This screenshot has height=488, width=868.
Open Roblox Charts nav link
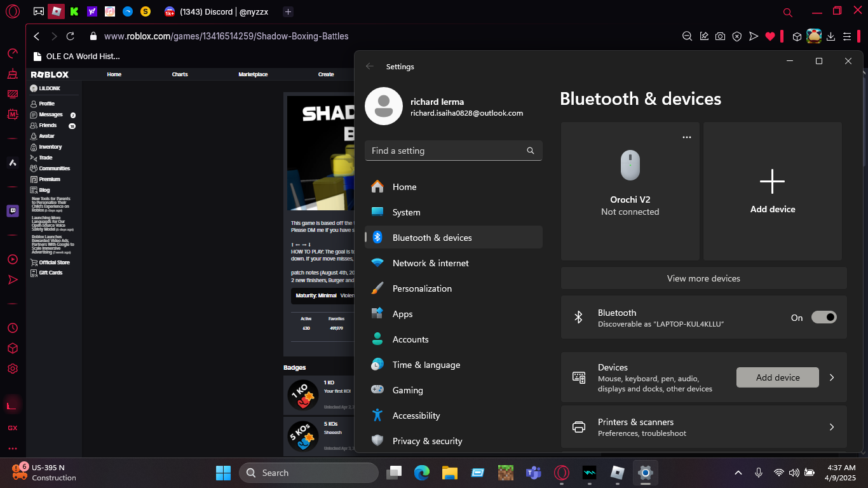[180, 74]
